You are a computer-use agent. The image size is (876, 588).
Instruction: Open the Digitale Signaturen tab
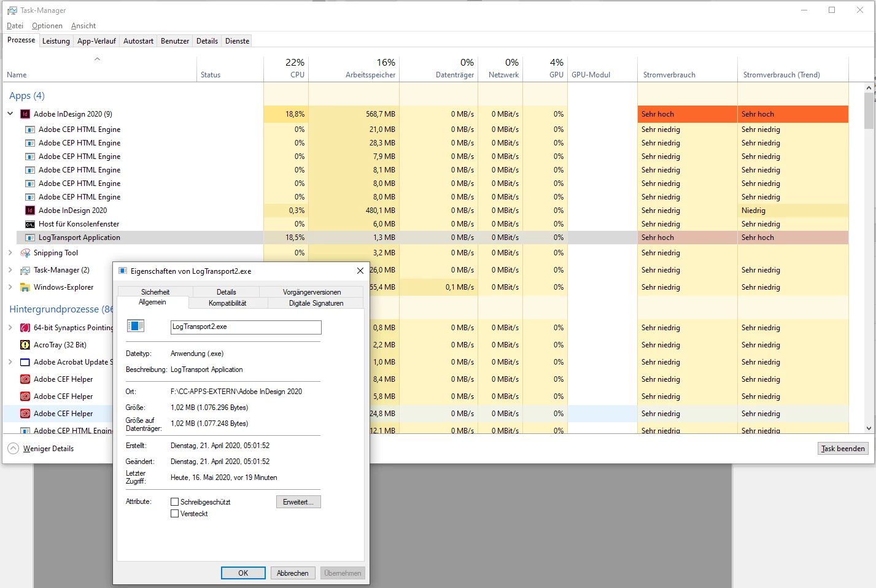316,303
